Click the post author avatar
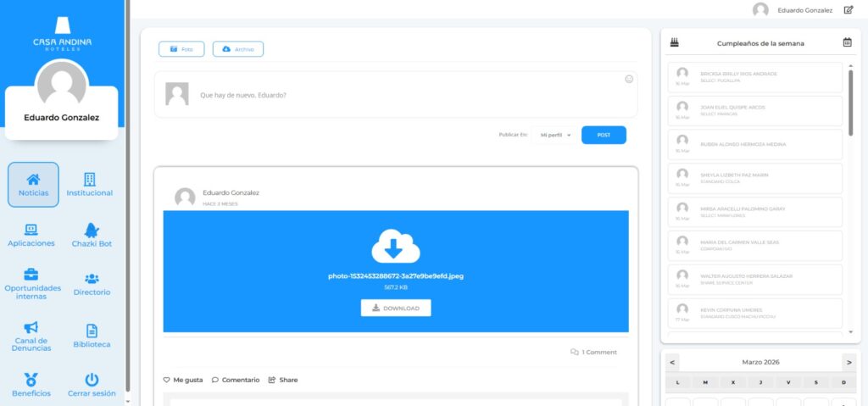This screenshot has height=406, width=868. coord(185,197)
